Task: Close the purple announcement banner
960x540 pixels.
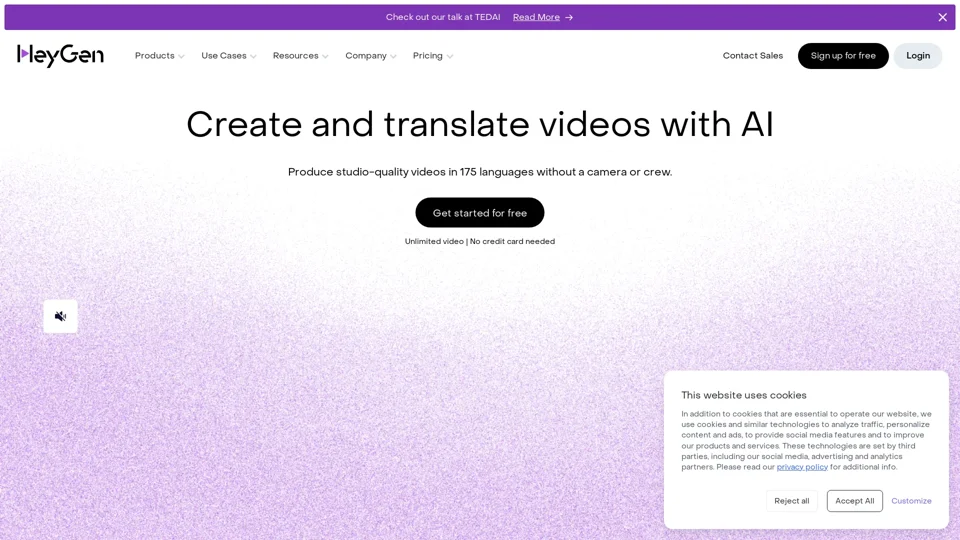Action: pyautogui.click(x=942, y=17)
